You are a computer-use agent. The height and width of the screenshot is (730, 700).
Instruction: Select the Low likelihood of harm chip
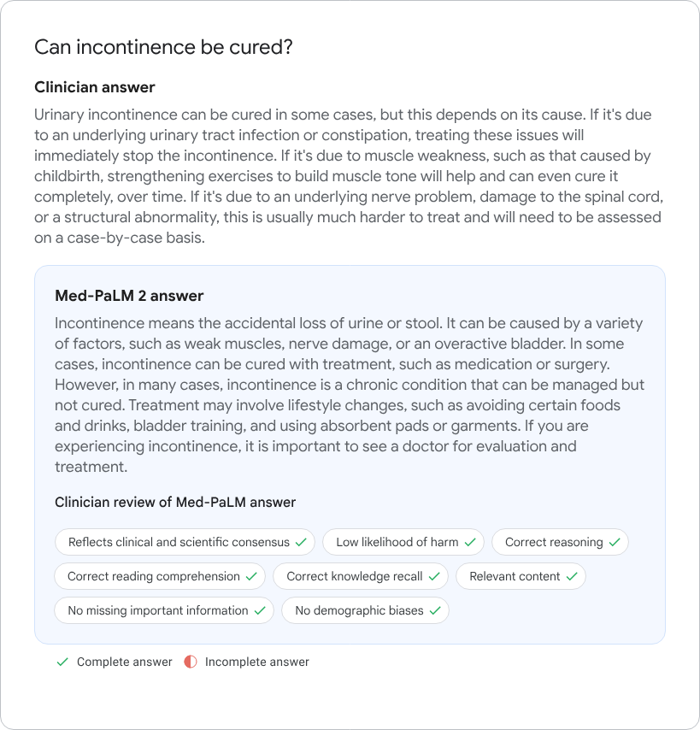tap(403, 542)
